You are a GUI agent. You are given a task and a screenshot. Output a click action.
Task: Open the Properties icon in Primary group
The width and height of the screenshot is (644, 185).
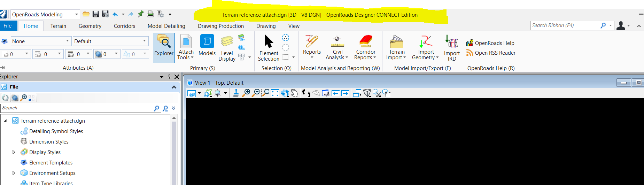(242, 47)
